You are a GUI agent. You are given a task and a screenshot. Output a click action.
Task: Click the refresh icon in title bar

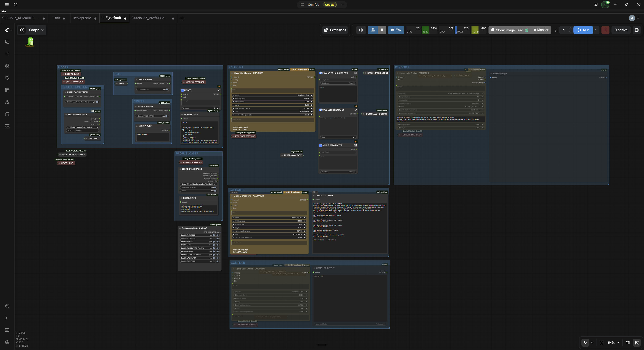click(15, 4)
